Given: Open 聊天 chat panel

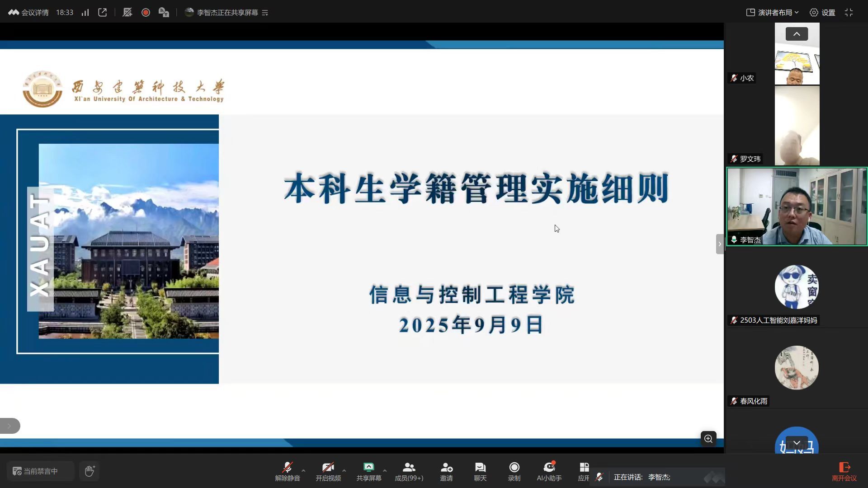Looking at the screenshot, I should tap(480, 471).
